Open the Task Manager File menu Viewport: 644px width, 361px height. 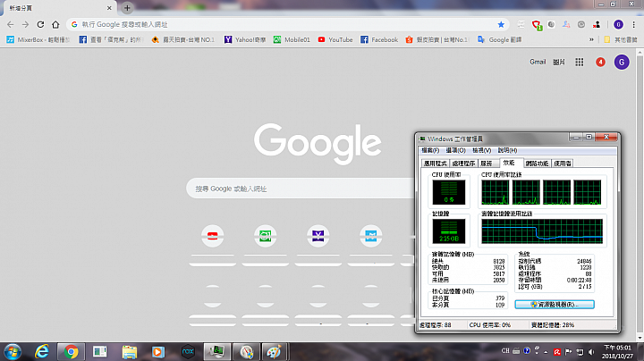430,150
